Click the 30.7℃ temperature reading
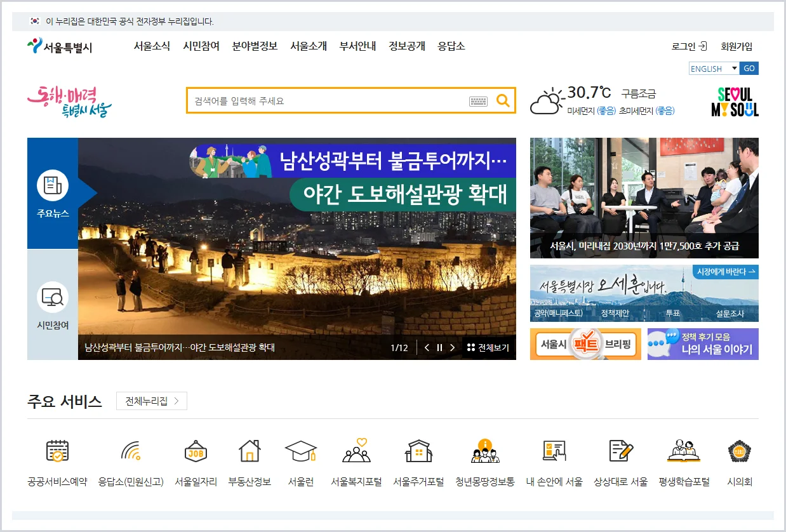The image size is (786, 532). [x=589, y=93]
